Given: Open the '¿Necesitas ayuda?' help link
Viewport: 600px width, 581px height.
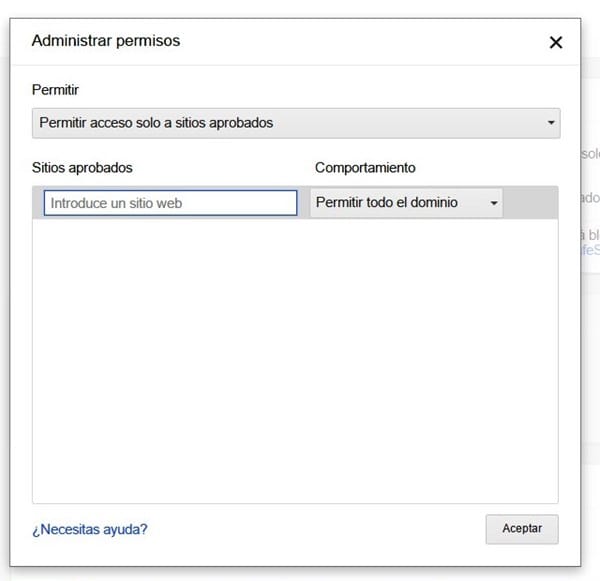Looking at the screenshot, I should [90, 529].
